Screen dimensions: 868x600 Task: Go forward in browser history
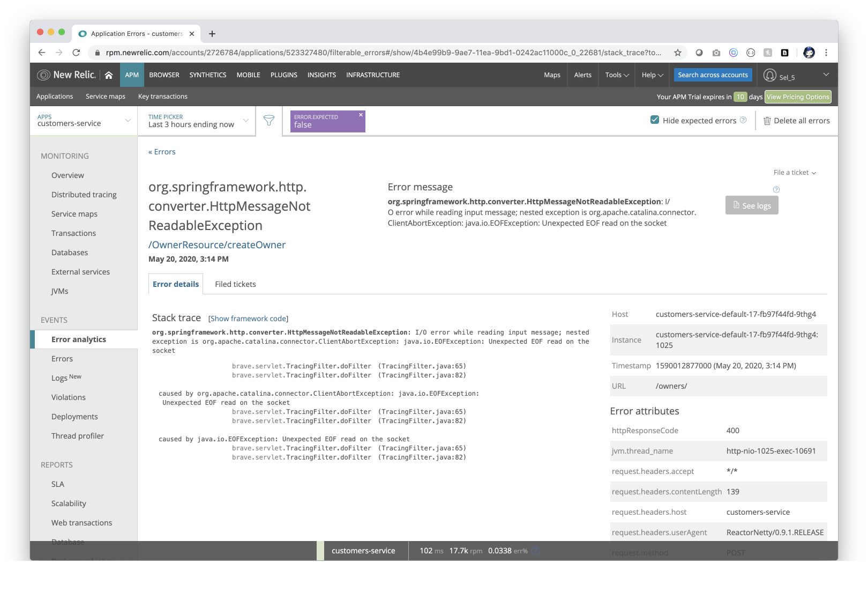59,53
